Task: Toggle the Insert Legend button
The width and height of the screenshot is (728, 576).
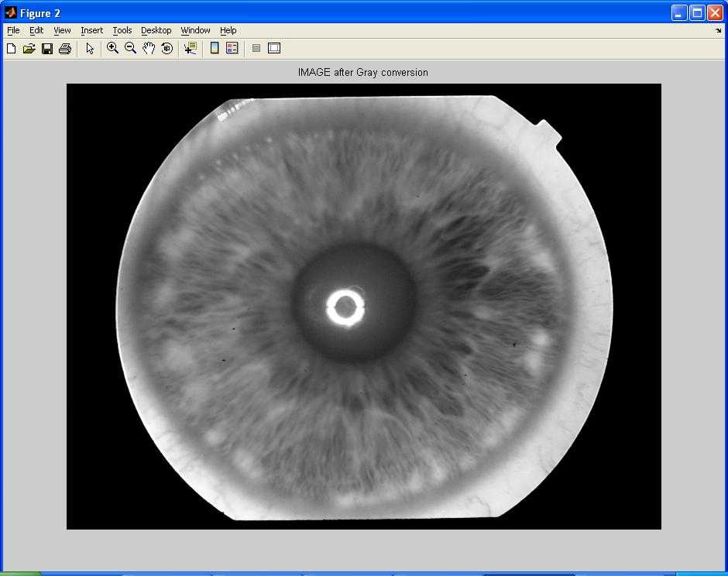Action: point(232,48)
